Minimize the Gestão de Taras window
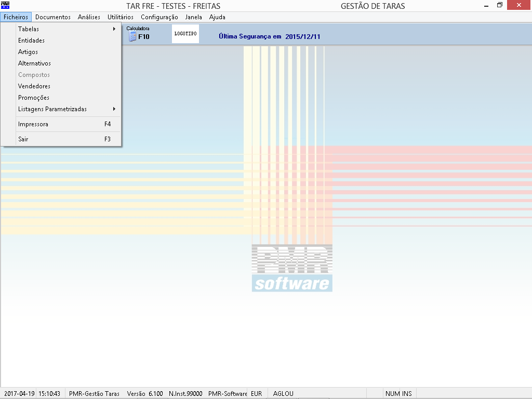The width and height of the screenshot is (532, 399). (x=486, y=5)
